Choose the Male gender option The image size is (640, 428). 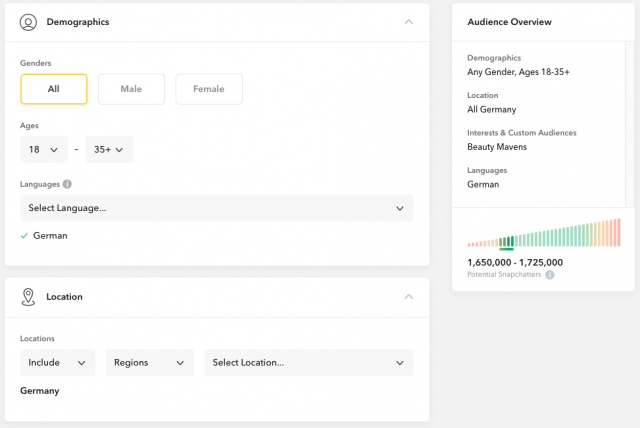pos(131,89)
